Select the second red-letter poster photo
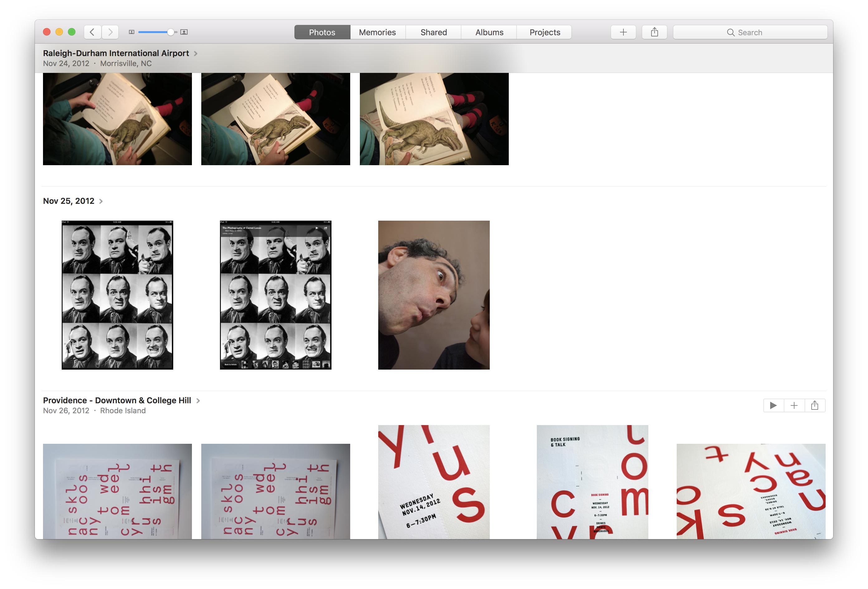868x589 pixels. (276, 491)
